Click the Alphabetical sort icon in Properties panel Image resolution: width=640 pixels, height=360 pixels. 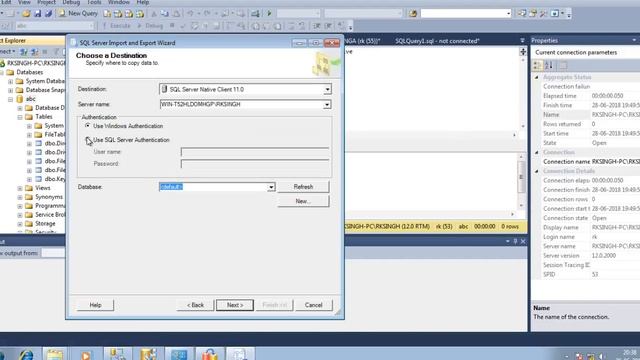click(549, 65)
